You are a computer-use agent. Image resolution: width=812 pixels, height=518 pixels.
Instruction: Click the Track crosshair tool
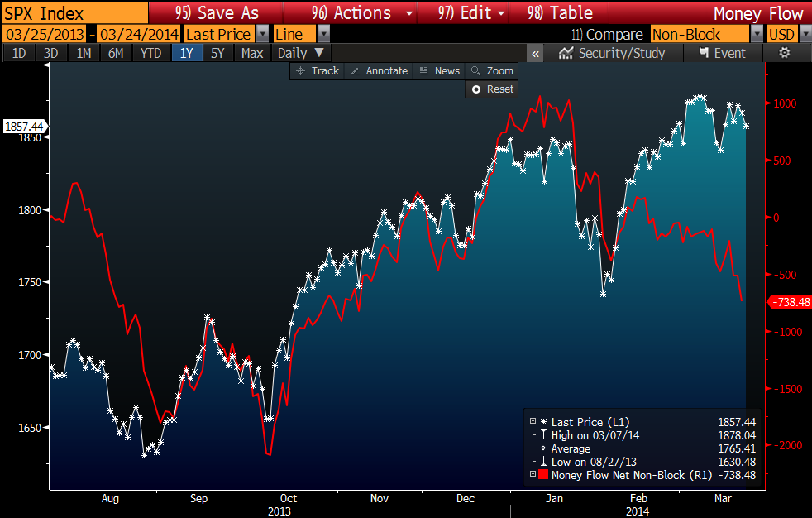point(317,71)
